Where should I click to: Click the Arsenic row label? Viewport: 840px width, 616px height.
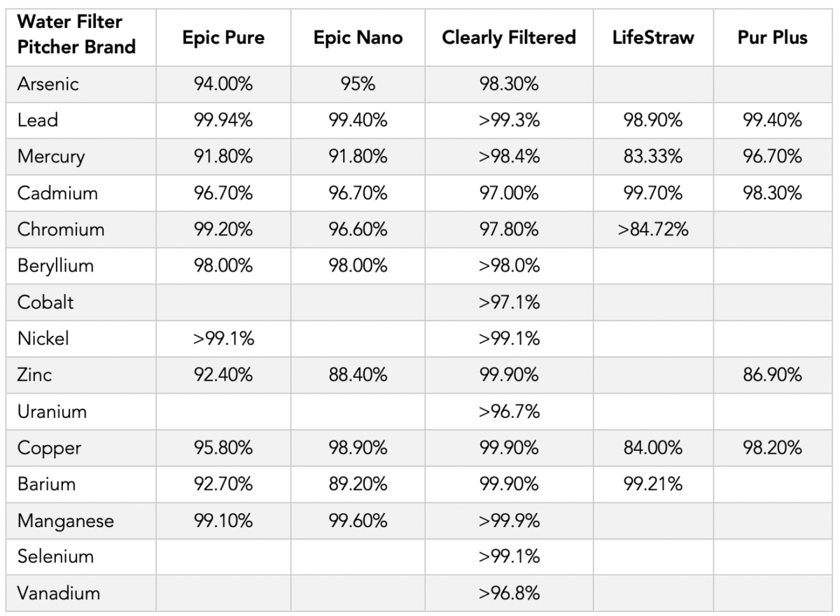click(x=48, y=84)
